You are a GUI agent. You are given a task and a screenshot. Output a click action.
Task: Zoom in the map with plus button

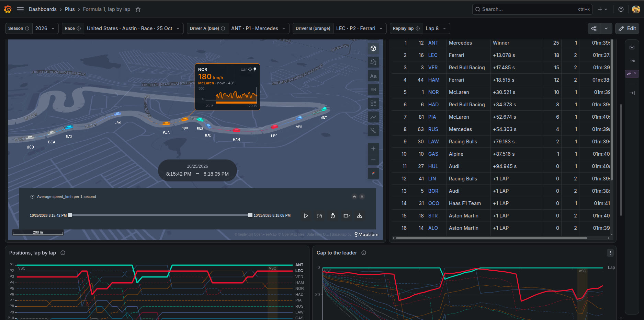pos(373,149)
